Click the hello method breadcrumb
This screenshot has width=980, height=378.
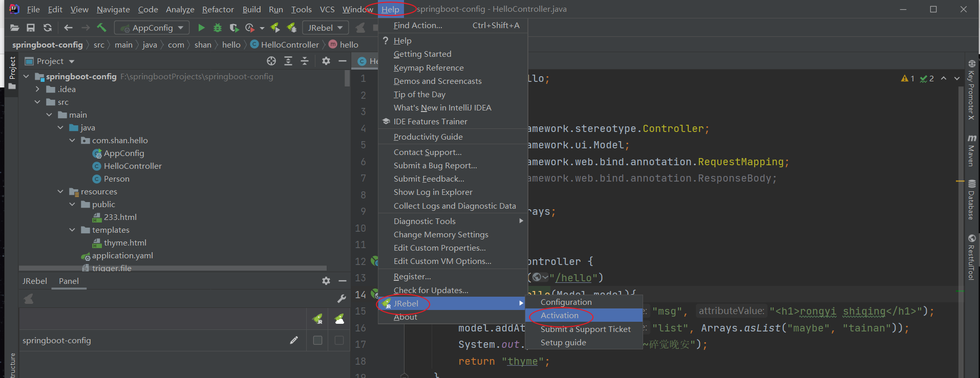pos(344,45)
